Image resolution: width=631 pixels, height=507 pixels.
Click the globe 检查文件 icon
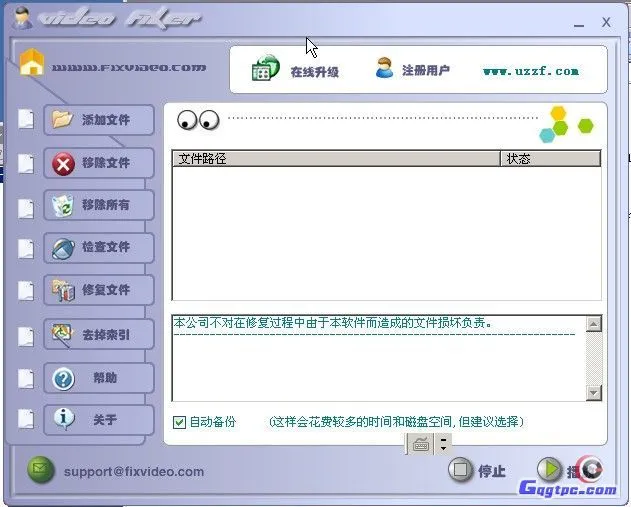pyautogui.click(x=63, y=248)
